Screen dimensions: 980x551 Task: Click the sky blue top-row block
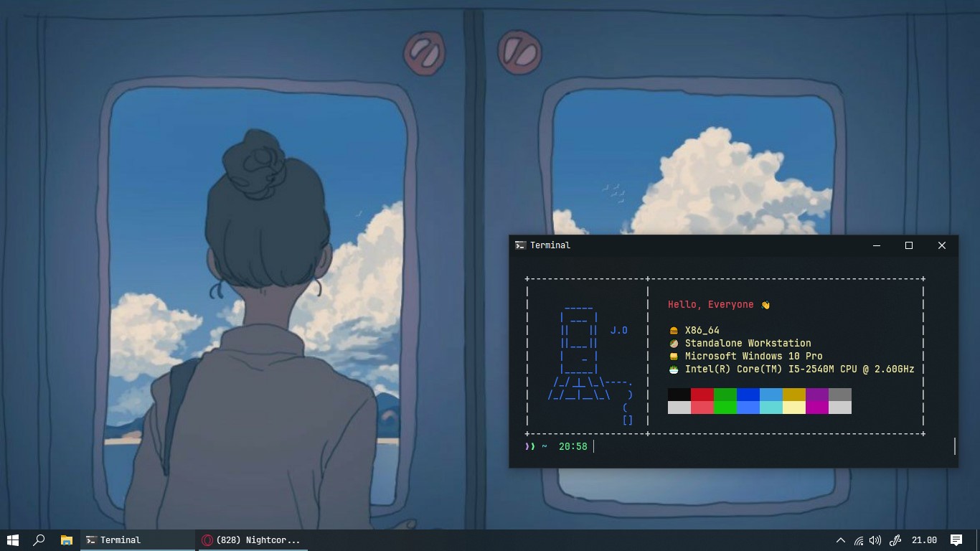771,395
